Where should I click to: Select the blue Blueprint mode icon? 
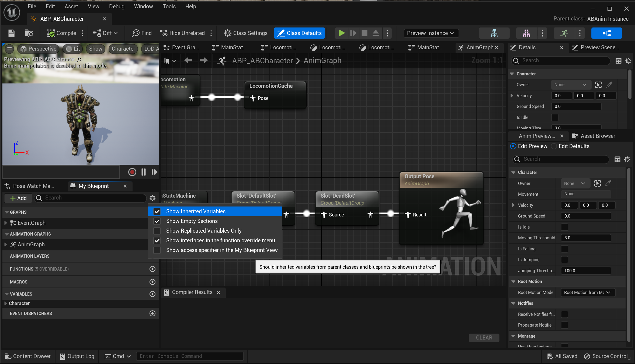[606, 33]
